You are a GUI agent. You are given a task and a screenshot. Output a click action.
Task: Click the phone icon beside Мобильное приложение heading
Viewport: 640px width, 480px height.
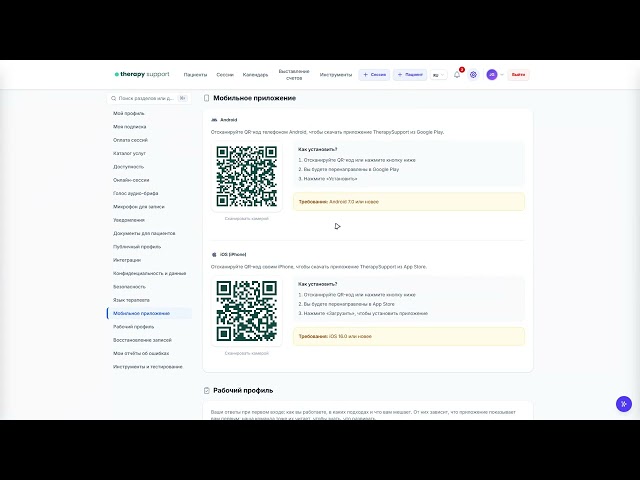click(207, 98)
